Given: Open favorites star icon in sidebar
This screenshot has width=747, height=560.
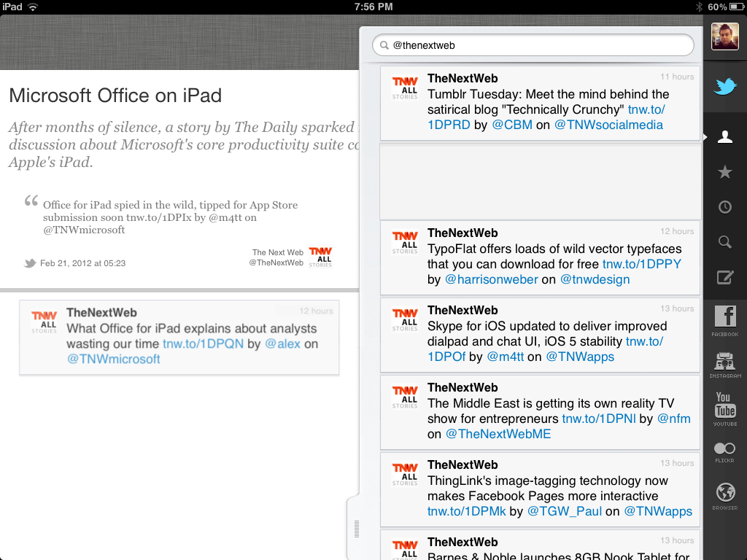Looking at the screenshot, I should point(725,172).
